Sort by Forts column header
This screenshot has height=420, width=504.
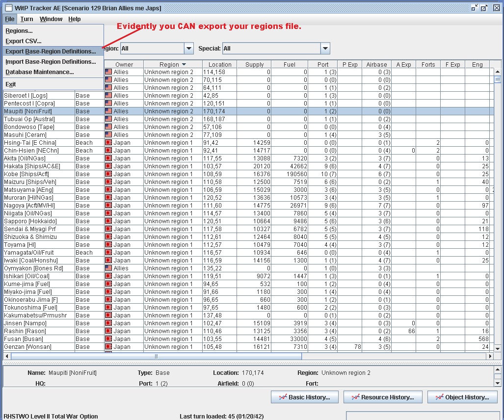pyautogui.click(x=428, y=65)
